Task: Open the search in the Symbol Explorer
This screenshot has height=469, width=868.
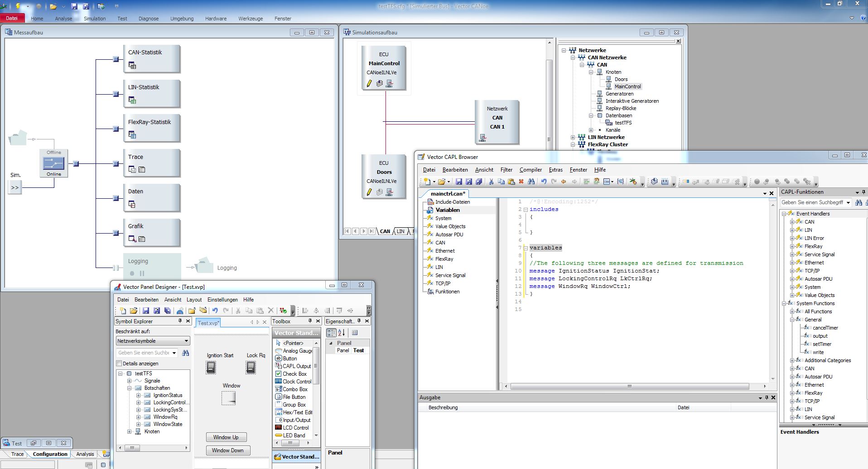Action: click(x=186, y=353)
